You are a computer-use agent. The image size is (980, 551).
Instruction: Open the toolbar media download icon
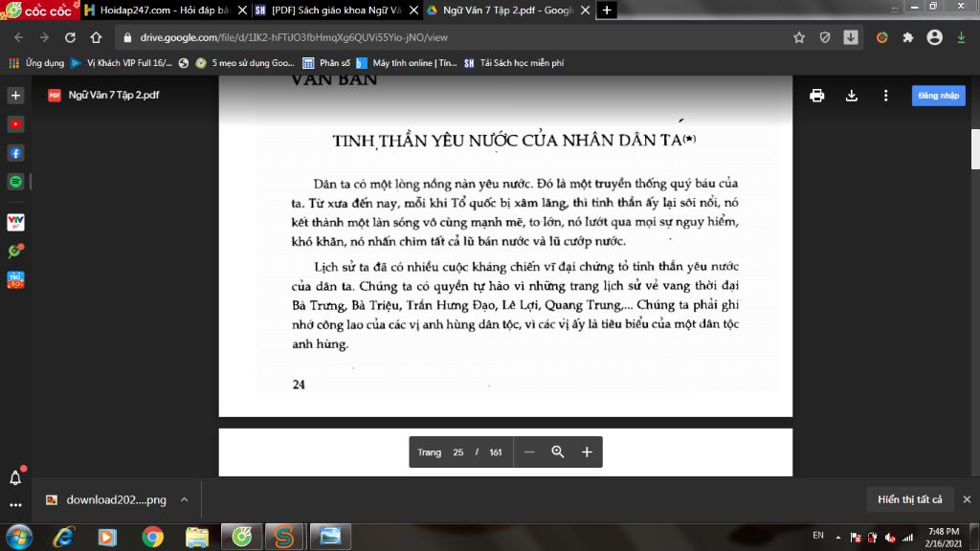851,37
